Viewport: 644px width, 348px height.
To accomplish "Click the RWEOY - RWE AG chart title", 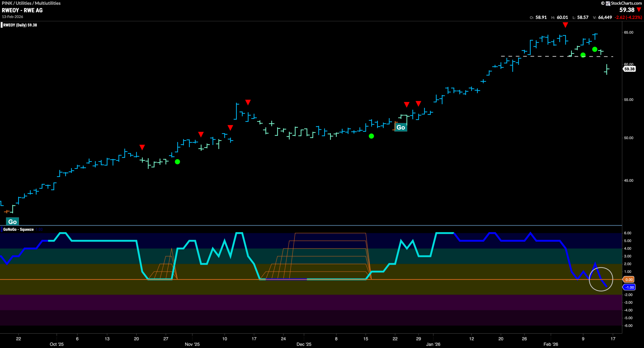I will 22,10.
